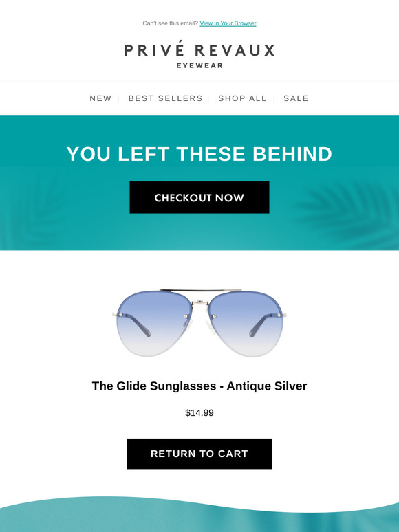Open The Glide Sunglasses - Antique Silver title
Image resolution: width=399 pixels, height=532 pixels.
199,386
